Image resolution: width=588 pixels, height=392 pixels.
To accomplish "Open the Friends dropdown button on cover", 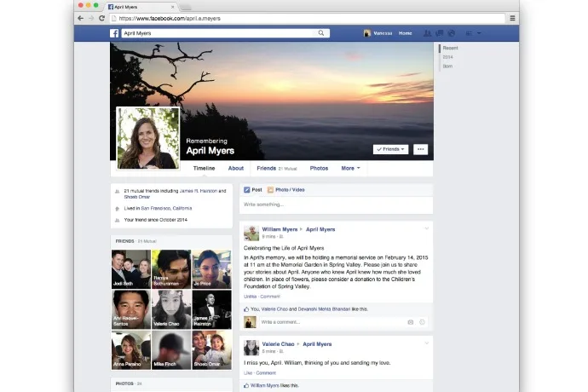I will tap(390, 149).
